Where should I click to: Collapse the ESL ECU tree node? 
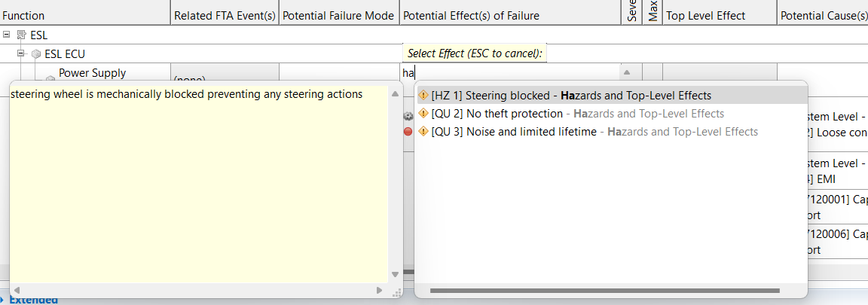[x=21, y=53]
